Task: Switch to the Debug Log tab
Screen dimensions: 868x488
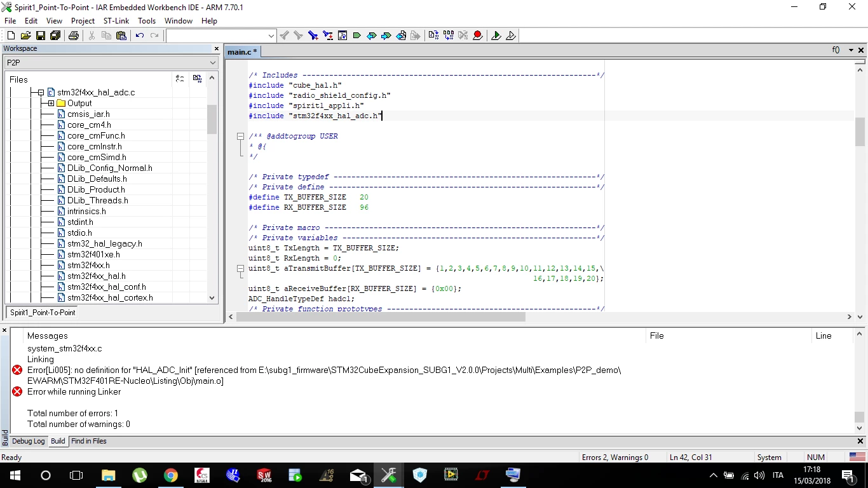Action: click(x=29, y=441)
